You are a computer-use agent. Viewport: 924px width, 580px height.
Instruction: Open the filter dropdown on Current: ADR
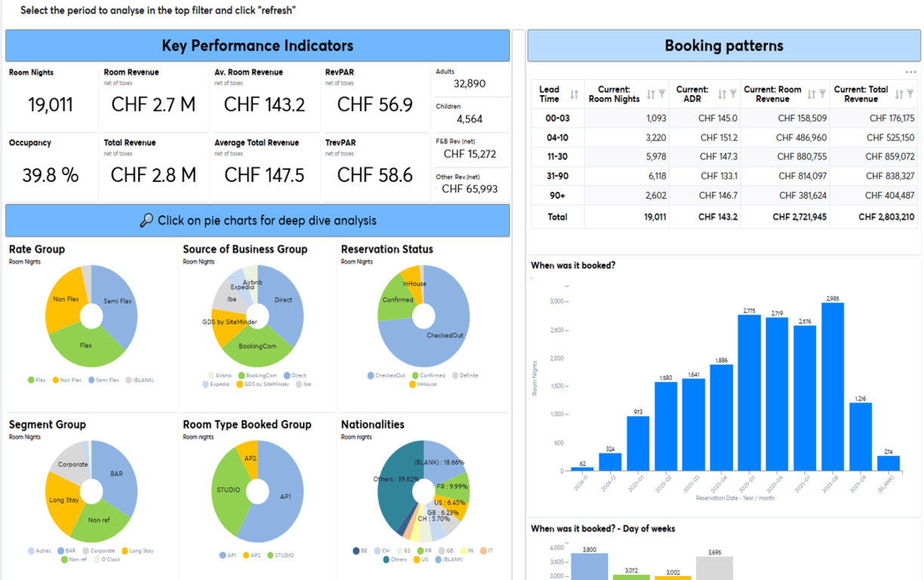[731, 92]
